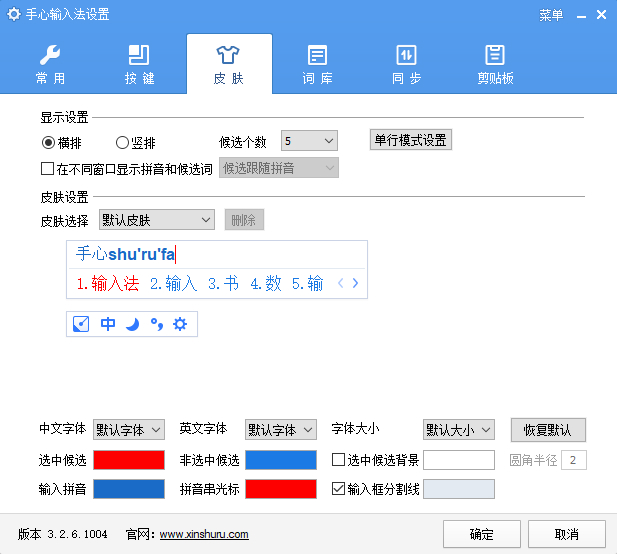Expand the 候选个数 dropdown
The image size is (617, 554).
(310, 141)
